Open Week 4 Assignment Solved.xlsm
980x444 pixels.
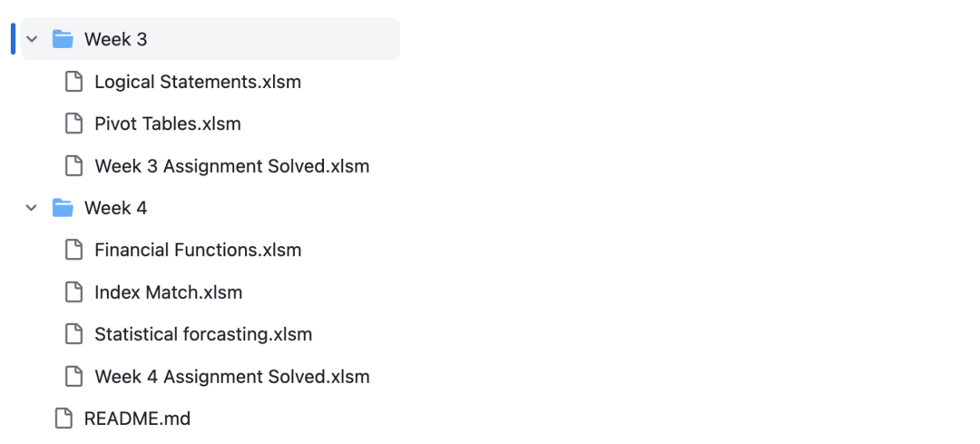[x=231, y=377]
